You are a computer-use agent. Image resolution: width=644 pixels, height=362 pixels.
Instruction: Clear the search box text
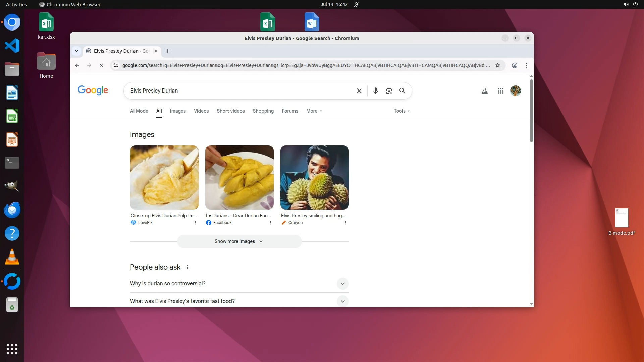359,91
